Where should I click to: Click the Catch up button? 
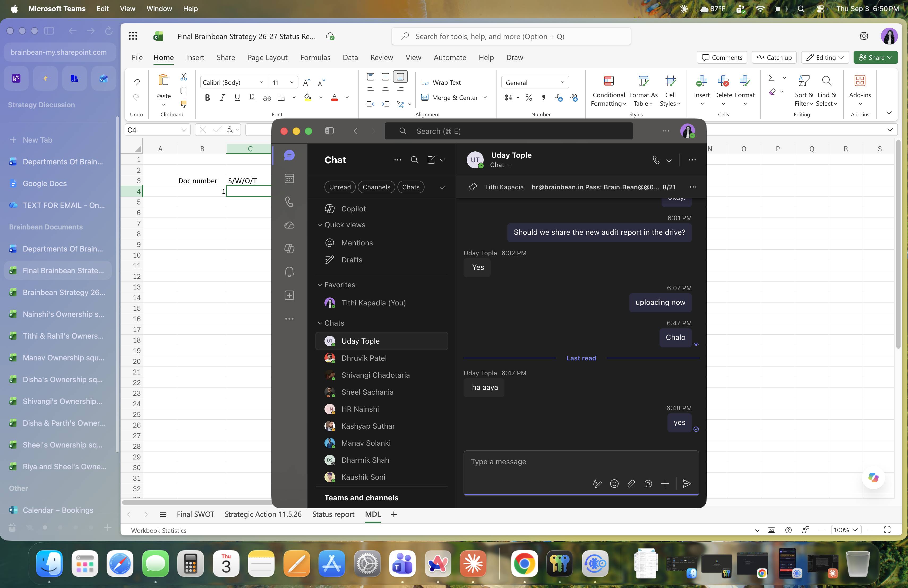pyautogui.click(x=774, y=57)
